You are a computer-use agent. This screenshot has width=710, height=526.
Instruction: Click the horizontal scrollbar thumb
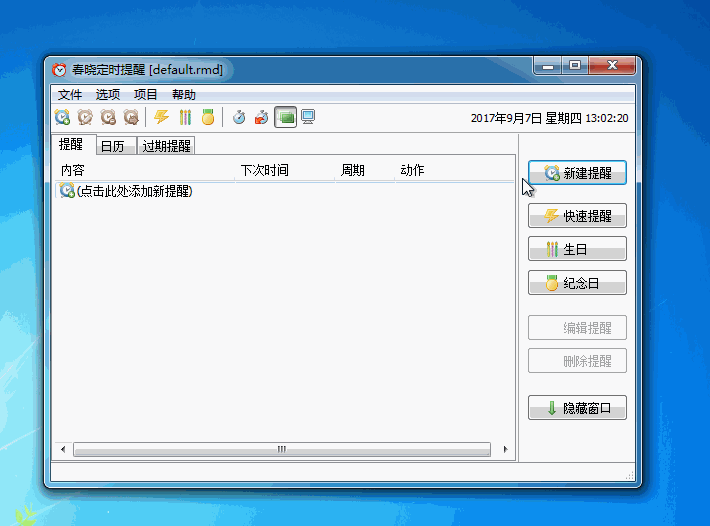pyautogui.click(x=282, y=449)
